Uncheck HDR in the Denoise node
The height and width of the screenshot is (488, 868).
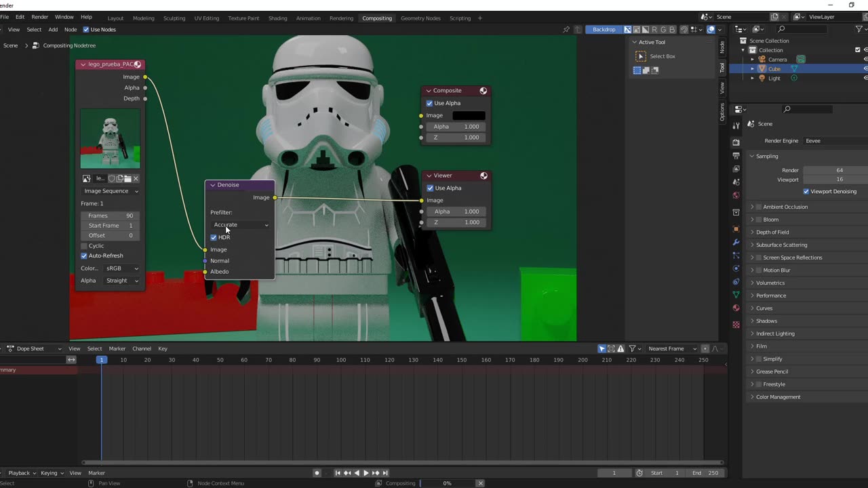coord(214,237)
